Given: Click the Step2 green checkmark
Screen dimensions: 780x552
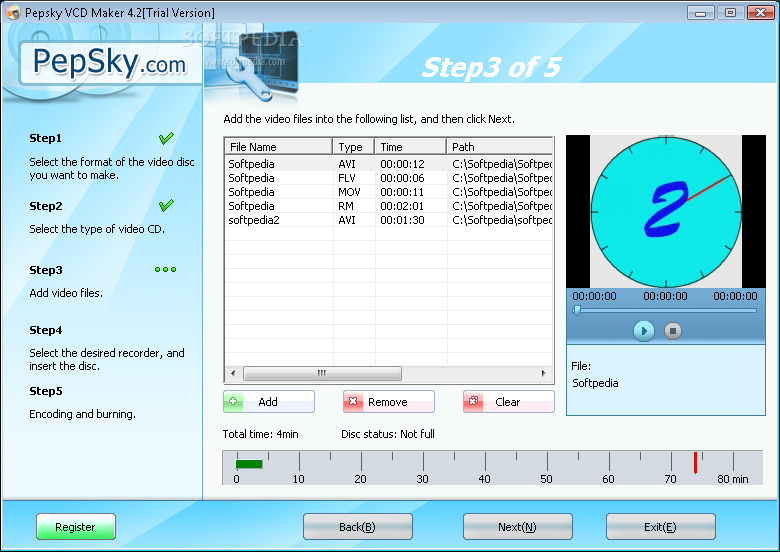Looking at the screenshot, I should (166, 205).
